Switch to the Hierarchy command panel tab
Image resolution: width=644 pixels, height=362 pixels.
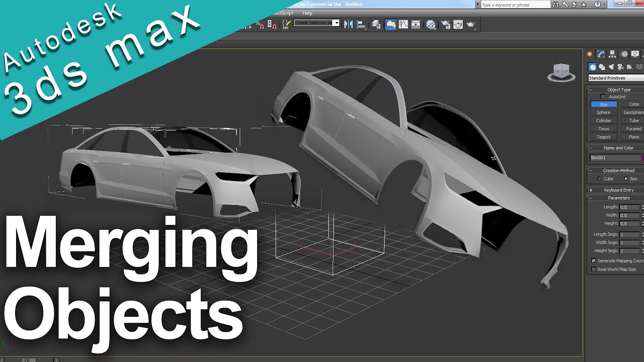coord(612,54)
